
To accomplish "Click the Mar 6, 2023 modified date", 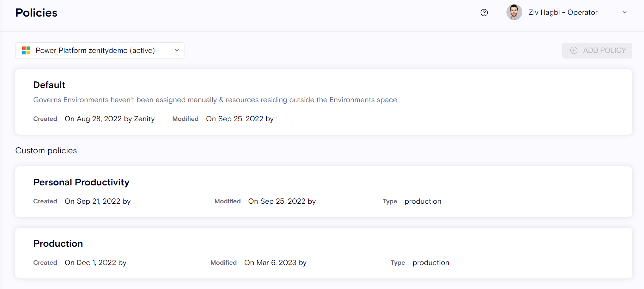I will [275, 263].
